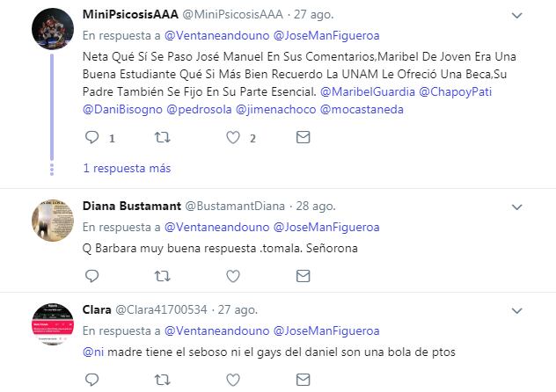The image size is (556, 392).
Task: Like Clara's tweet with the heart
Action: click(x=233, y=380)
